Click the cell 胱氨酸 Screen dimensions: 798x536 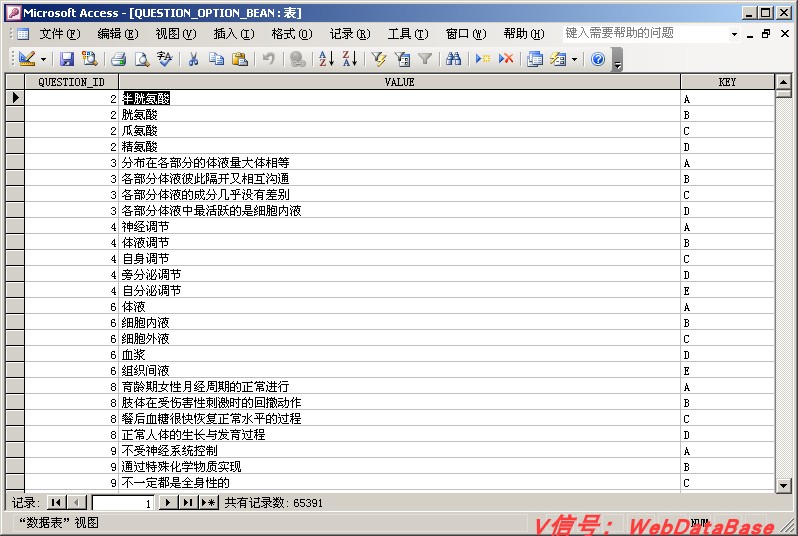(x=400, y=115)
